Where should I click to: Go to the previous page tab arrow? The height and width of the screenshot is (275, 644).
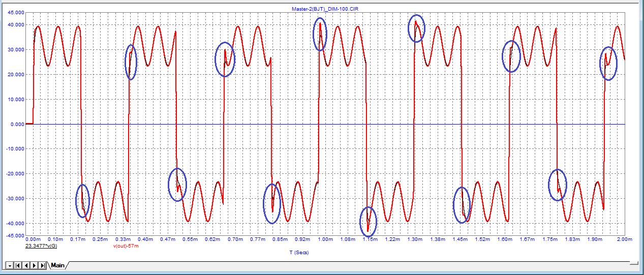tap(25, 265)
